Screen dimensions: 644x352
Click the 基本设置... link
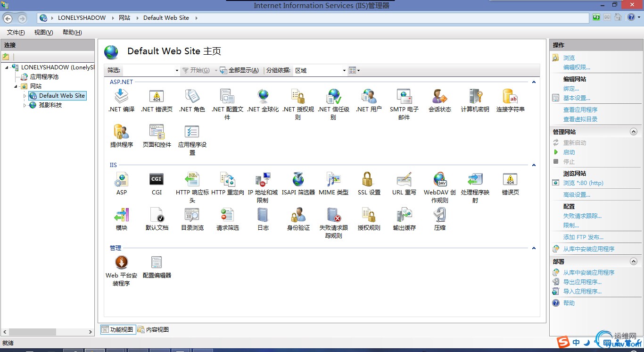(577, 98)
